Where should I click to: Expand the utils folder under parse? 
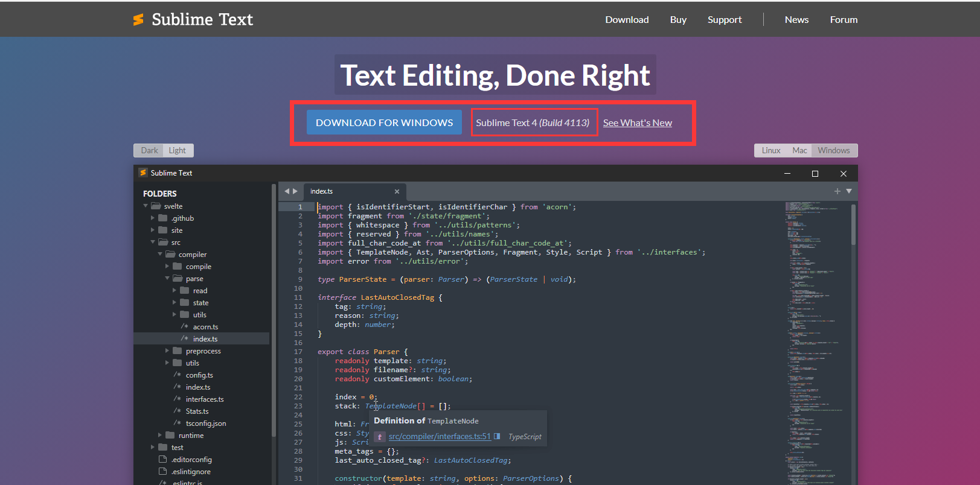tap(175, 315)
